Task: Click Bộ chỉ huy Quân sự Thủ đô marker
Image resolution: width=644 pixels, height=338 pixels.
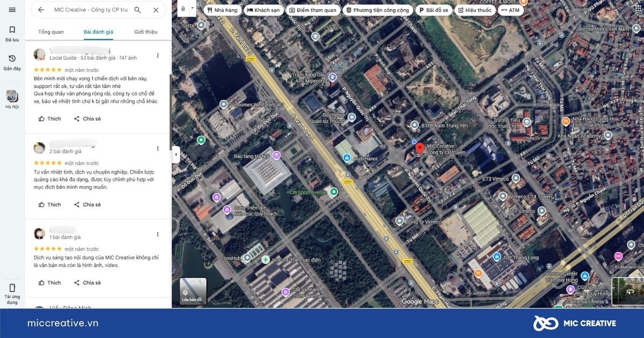Action: [x=352, y=117]
